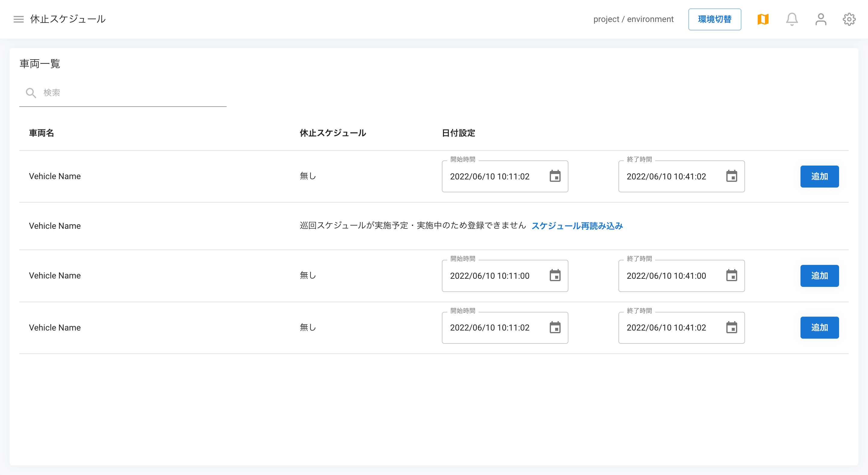Select the start time field showing 10:11:00
Screen dimensions: 868x475
click(x=490, y=275)
